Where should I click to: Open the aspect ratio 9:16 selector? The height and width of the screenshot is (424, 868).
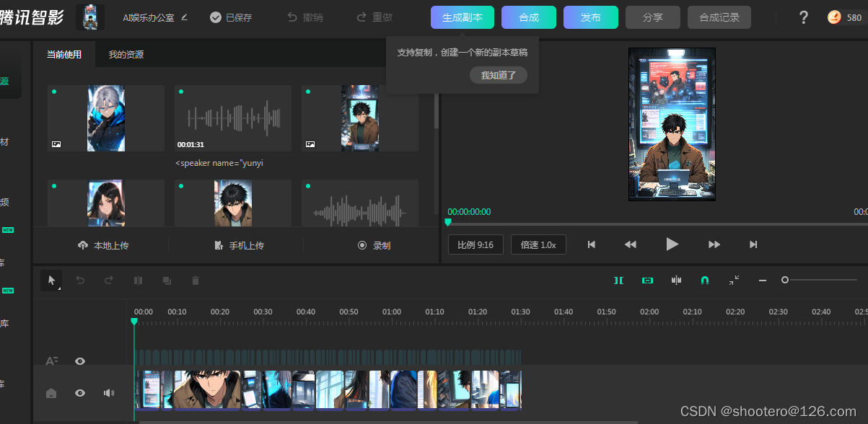pyautogui.click(x=475, y=244)
